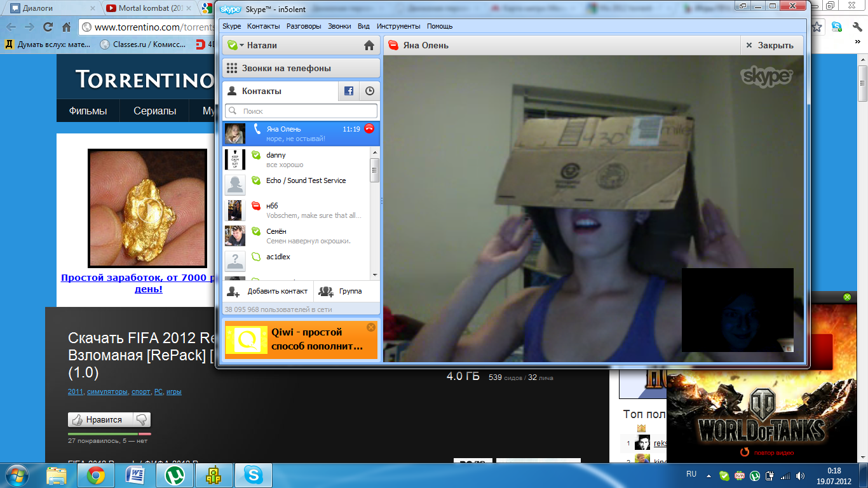
Task: Click the thumbs-down dislike icon
Action: pyautogui.click(x=142, y=419)
